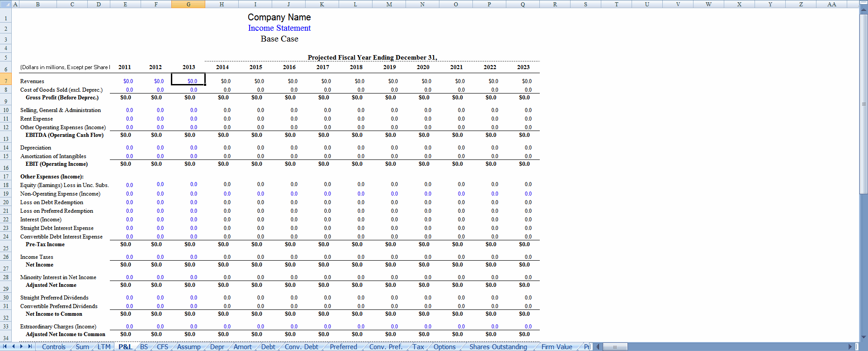Screen dimensions: 868x351
Task: Click the Depreciation row label
Action: click(36, 148)
